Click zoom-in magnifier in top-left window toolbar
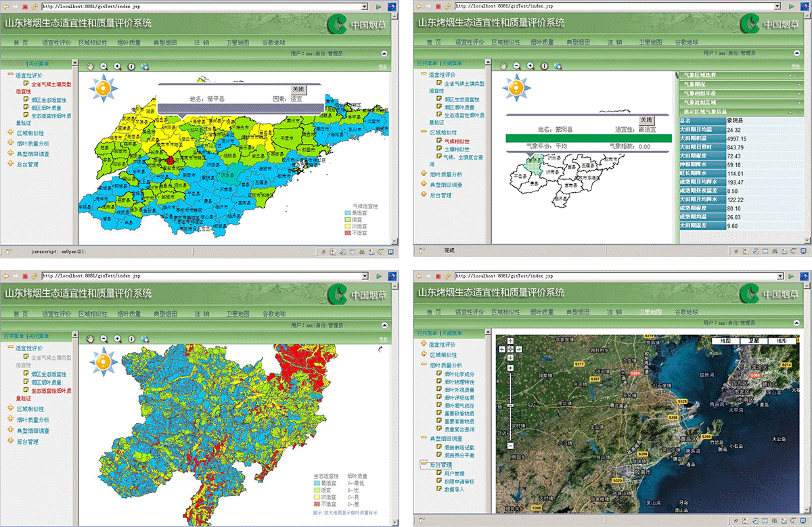Viewport: 812px width, 527px height. coord(117,66)
